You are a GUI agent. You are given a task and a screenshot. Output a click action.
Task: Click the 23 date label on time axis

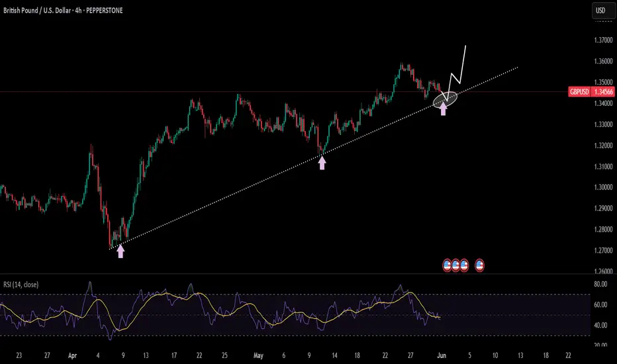[19, 356]
